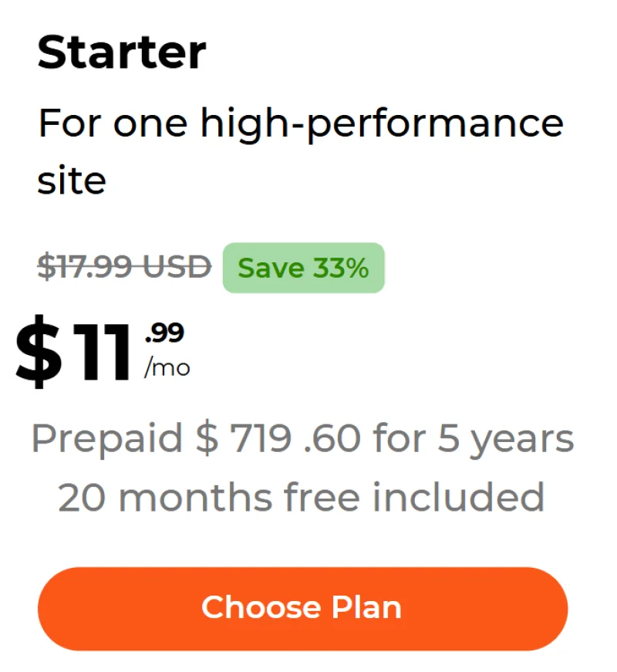Screen dimensions: 617x672
Task: Click the plan description about high-performance site
Action: (x=301, y=123)
